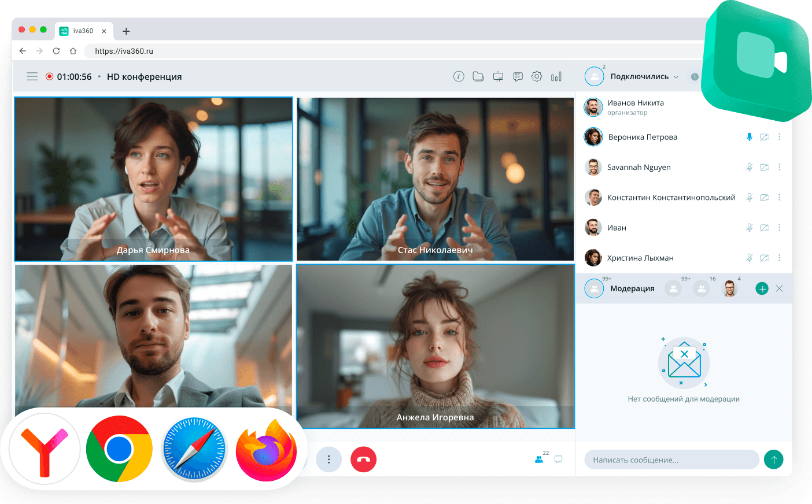Reload the iva360 page
The height and width of the screenshot is (504, 812).
[x=56, y=51]
